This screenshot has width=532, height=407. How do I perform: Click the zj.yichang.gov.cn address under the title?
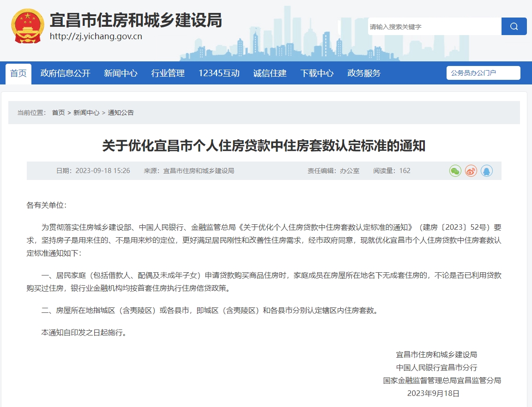click(96, 37)
